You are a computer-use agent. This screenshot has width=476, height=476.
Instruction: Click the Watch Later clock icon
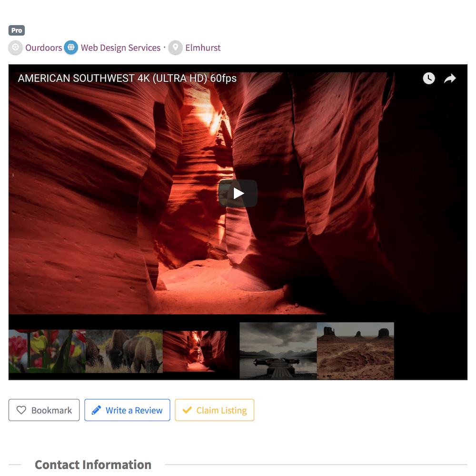[429, 79]
